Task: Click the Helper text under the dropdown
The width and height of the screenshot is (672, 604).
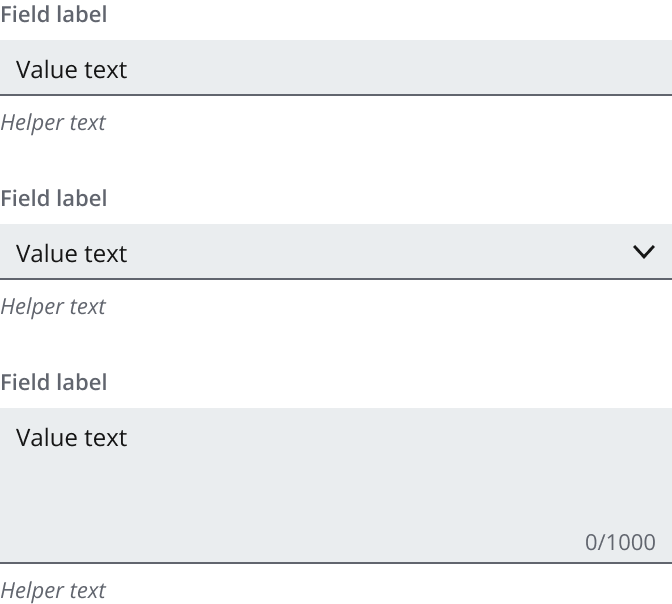Action: [x=53, y=307]
